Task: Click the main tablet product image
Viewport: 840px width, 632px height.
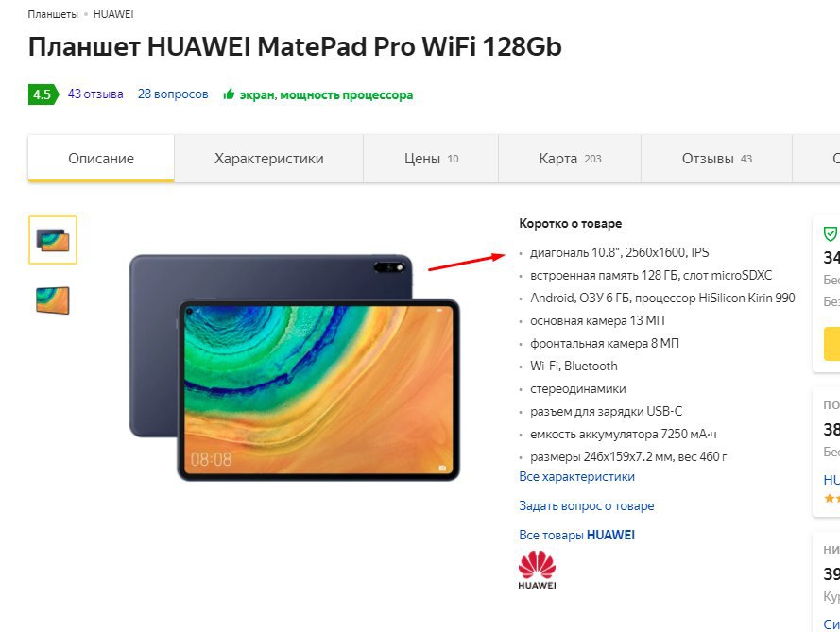Action: coord(294,367)
